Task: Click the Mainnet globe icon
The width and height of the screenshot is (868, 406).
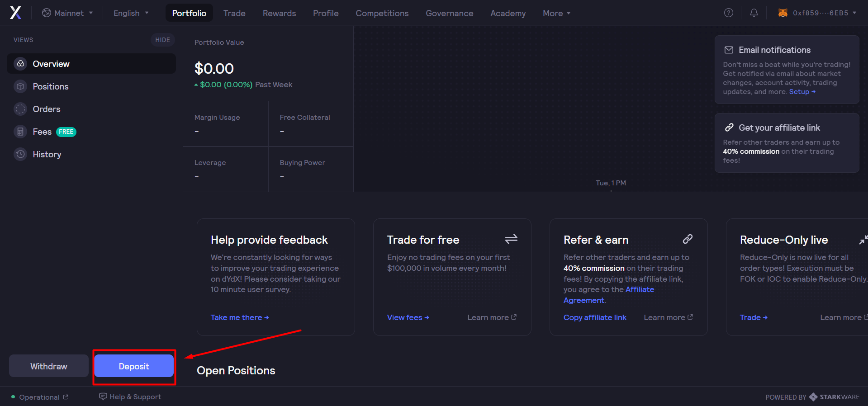Action: tap(46, 13)
